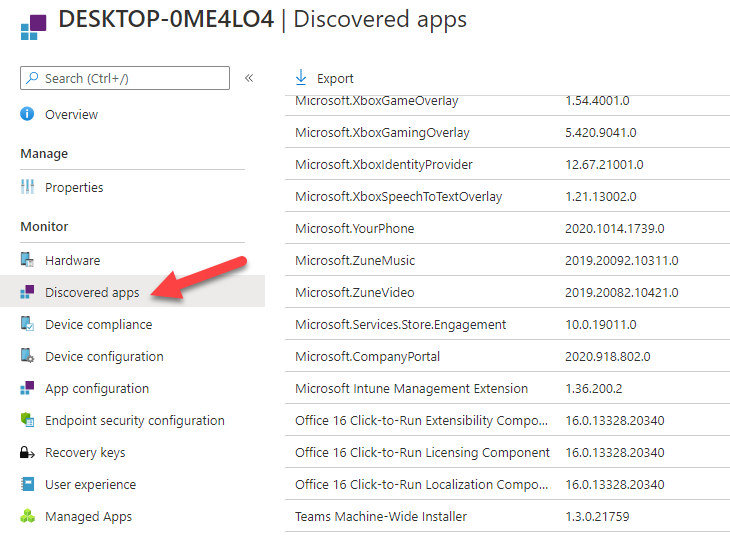
Task: Click the Hardware icon
Action: 27,260
